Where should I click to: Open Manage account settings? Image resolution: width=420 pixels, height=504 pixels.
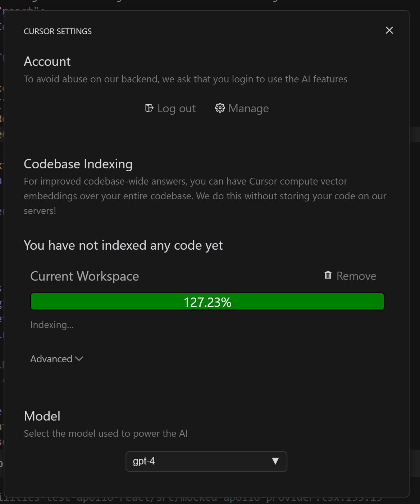[242, 108]
